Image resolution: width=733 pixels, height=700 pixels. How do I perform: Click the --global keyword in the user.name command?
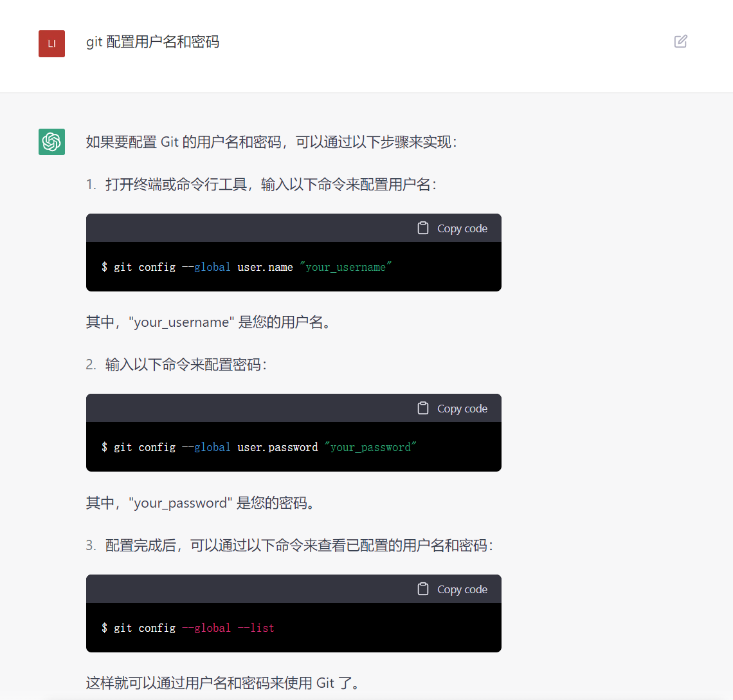click(x=206, y=267)
